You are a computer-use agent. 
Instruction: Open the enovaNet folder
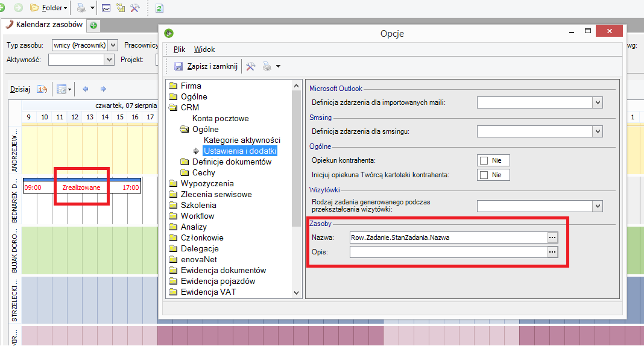pyautogui.click(x=198, y=259)
